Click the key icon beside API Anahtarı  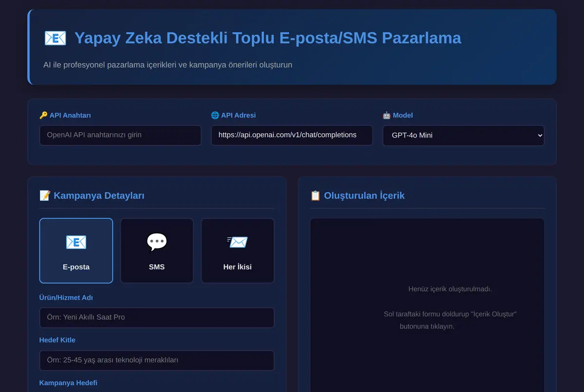tap(43, 115)
